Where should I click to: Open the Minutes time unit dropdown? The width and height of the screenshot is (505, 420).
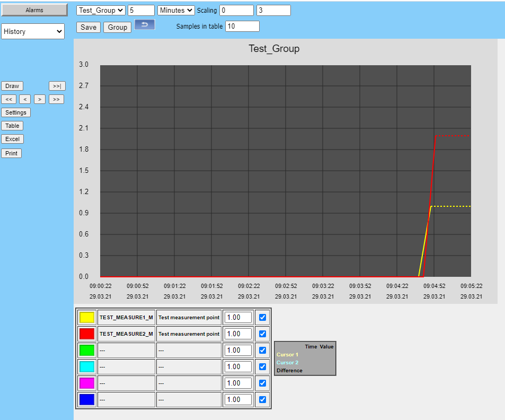point(176,10)
